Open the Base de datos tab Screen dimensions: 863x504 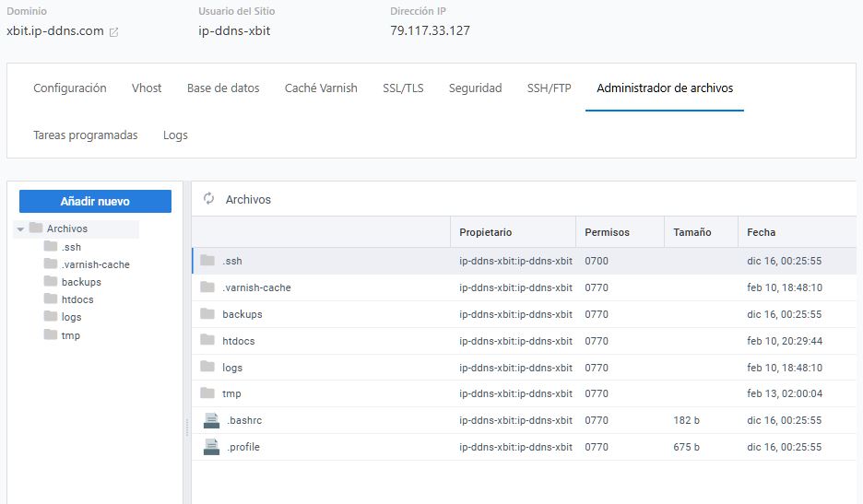click(223, 88)
